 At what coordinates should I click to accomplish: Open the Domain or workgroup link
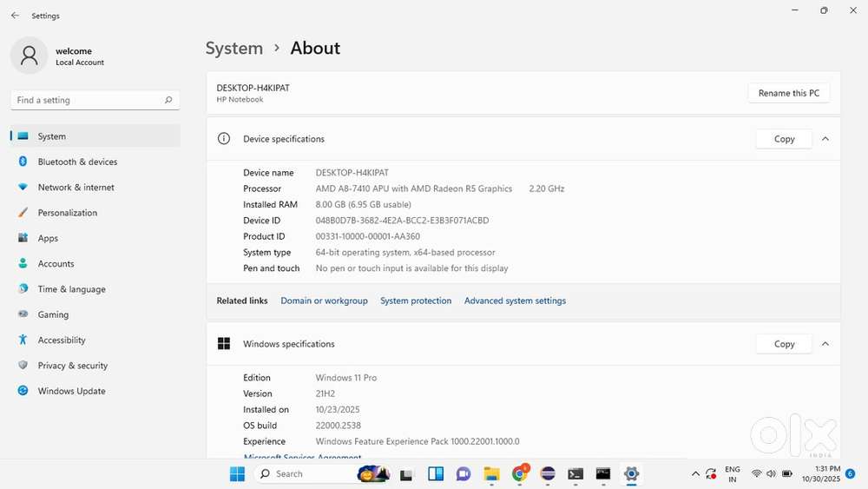[324, 301]
